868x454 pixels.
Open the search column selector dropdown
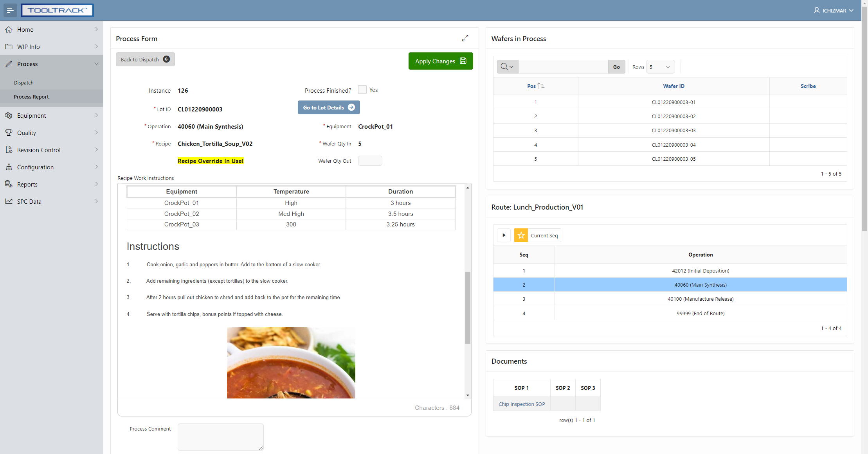pyautogui.click(x=507, y=67)
